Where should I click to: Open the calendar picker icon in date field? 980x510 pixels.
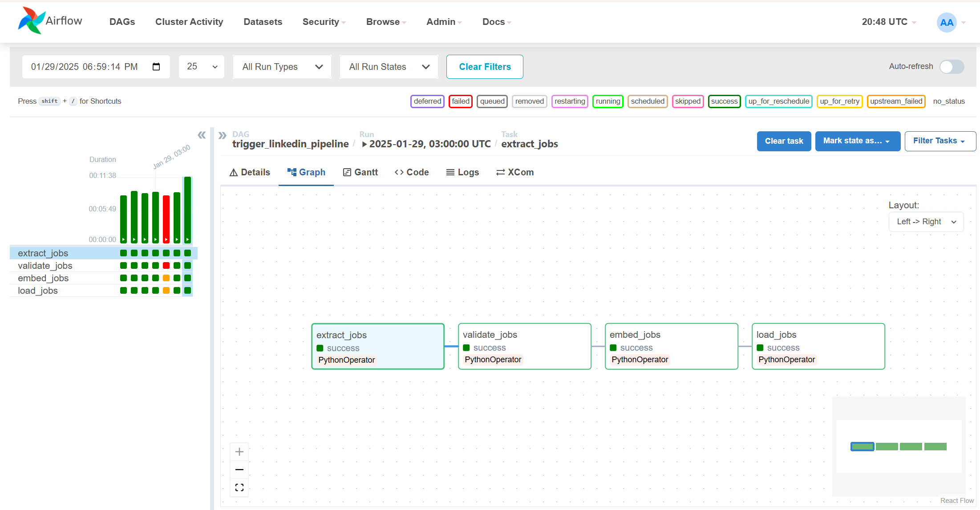pos(156,67)
